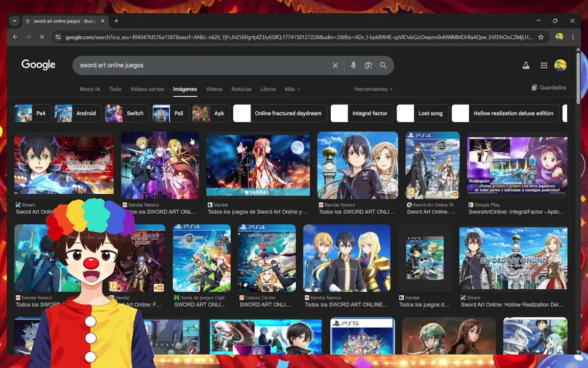Select the Imágenes tab

coord(185,89)
